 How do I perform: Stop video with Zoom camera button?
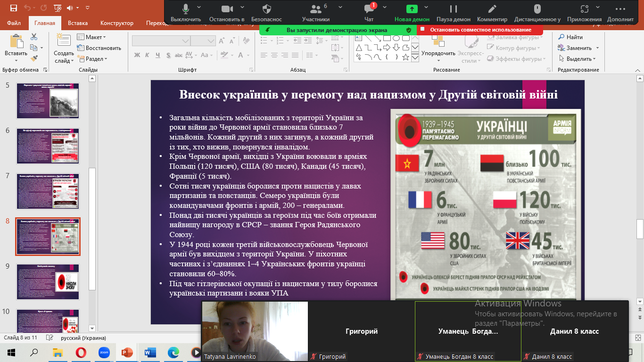227,12
